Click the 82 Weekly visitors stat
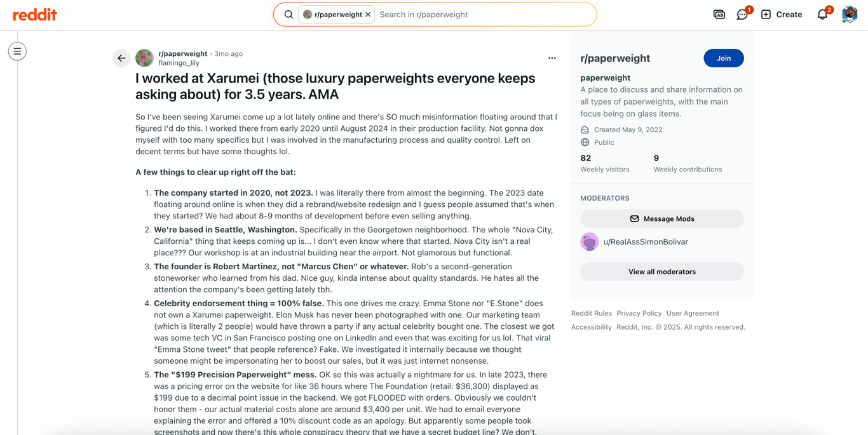The image size is (868, 435). 604,164
